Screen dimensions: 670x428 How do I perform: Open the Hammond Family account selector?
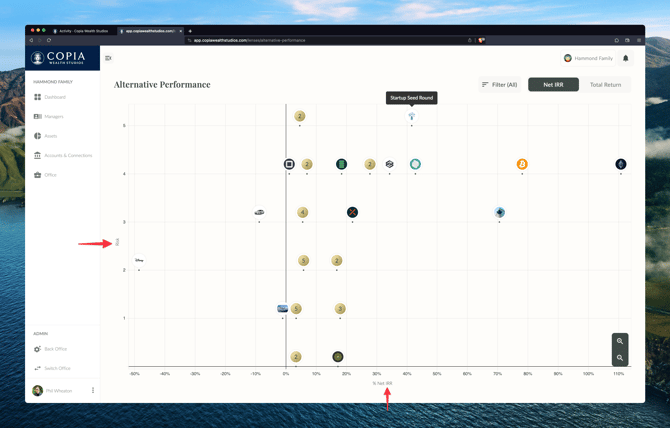(x=588, y=58)
